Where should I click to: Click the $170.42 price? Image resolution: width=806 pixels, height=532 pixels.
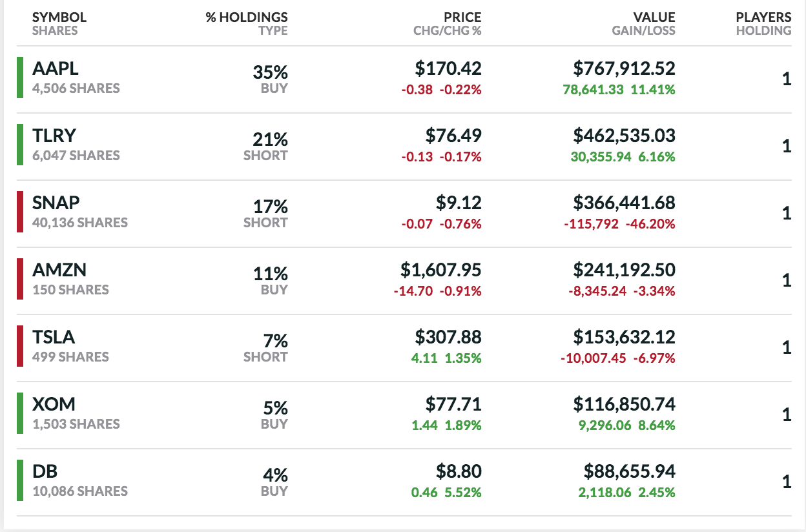coord(448,68)
